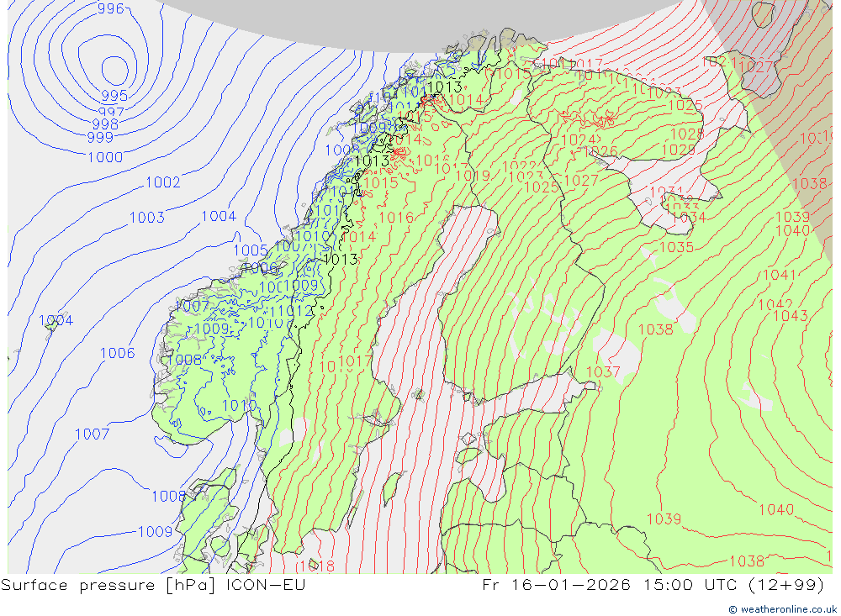Click the forecast date 'Fr 16-01-2026 15:00 UTC (12+99)'
The width and height of the screenshot is (841, 616).
[653, 584]
